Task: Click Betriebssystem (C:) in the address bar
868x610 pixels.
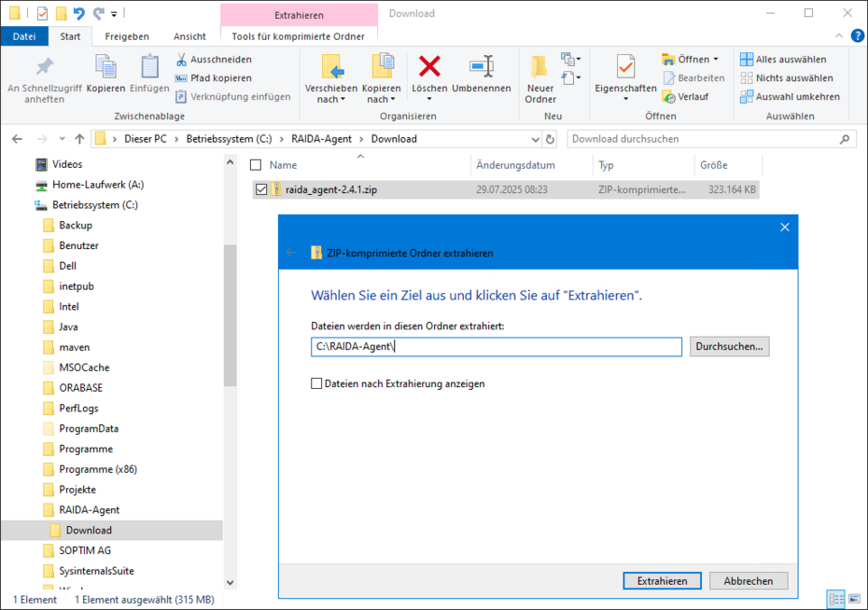Action: click(230, 139)
